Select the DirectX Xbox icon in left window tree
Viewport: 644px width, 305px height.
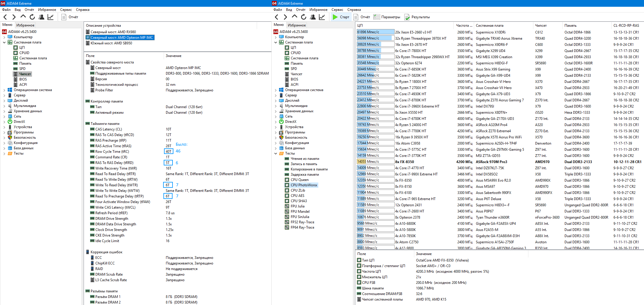click(x=10, y=122)
